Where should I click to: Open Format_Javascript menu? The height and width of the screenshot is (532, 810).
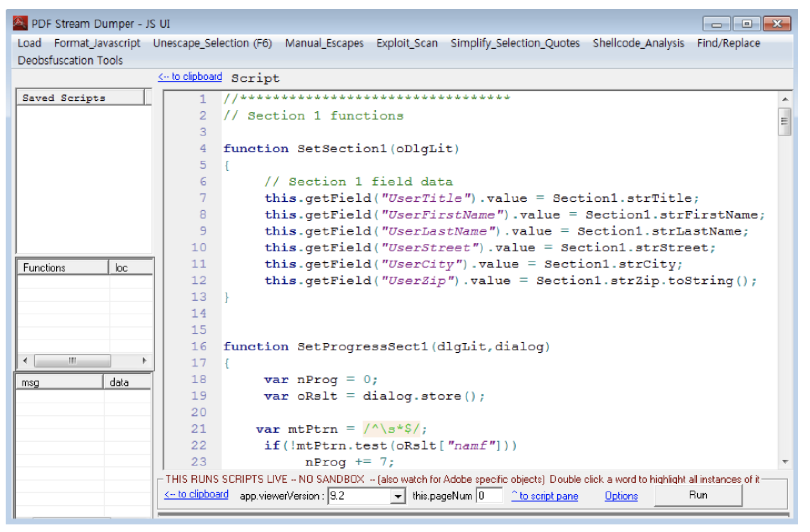(x=98, y=44)
